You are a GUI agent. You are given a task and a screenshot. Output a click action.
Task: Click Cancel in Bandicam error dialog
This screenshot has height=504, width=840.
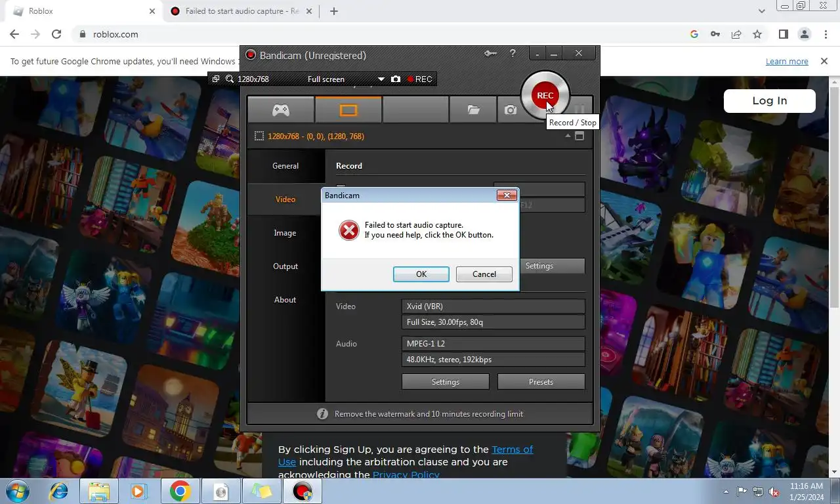pos(484,274)
